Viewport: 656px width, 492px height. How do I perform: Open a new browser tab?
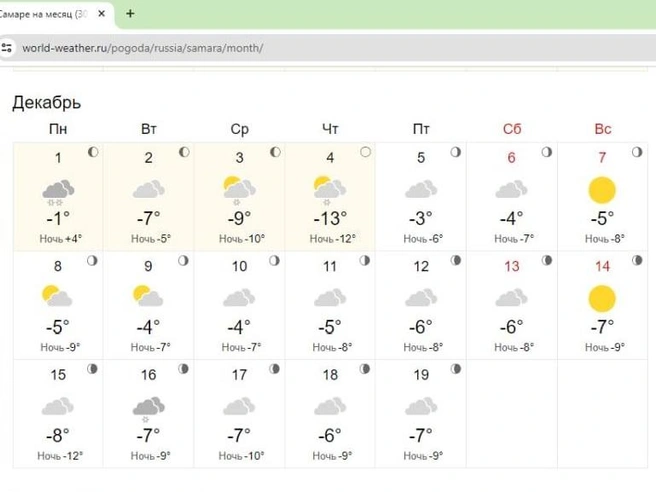click(130, 14)
